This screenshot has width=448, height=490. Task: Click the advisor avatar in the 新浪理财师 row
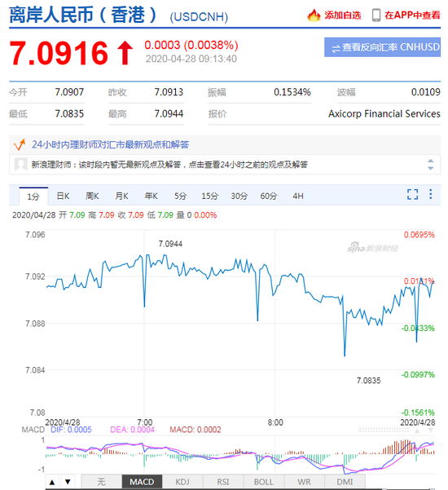[x=21, y=164]
